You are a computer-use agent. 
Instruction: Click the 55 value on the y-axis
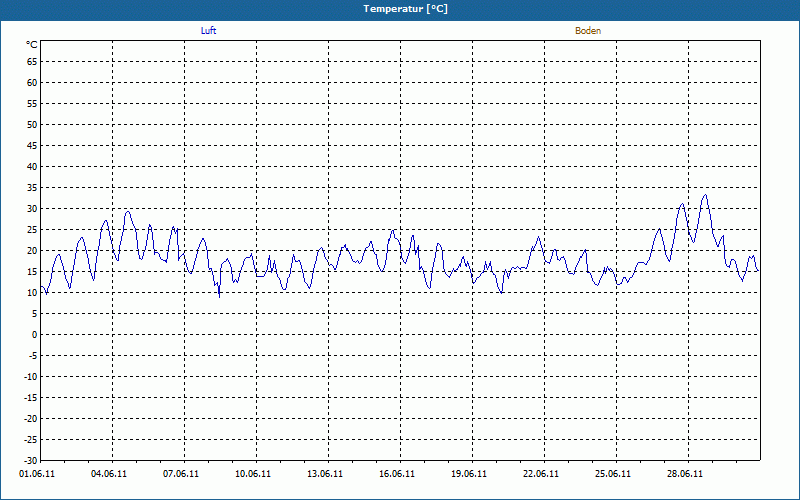(x=32, y=104)
